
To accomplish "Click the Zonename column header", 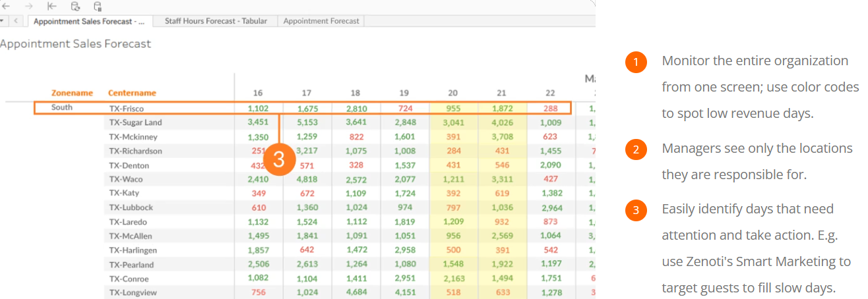I will [x=72, y=93].
